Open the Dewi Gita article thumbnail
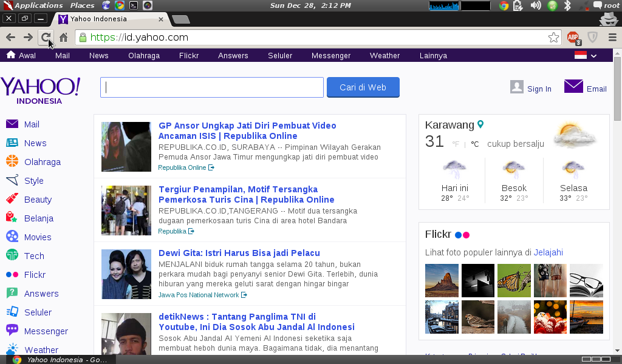This screenshot has width=622, height=364. pyautogui.click(x=126, y=274)
